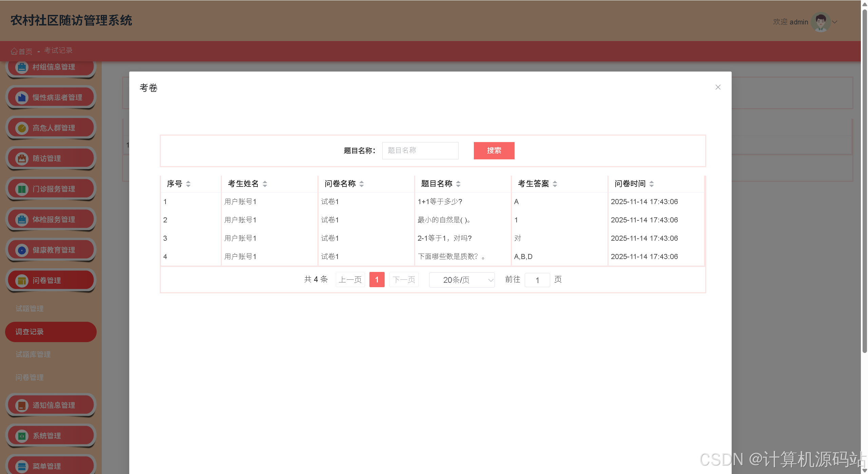
Task: Click the admin avatar picture
Action: (x=821, y=22)
